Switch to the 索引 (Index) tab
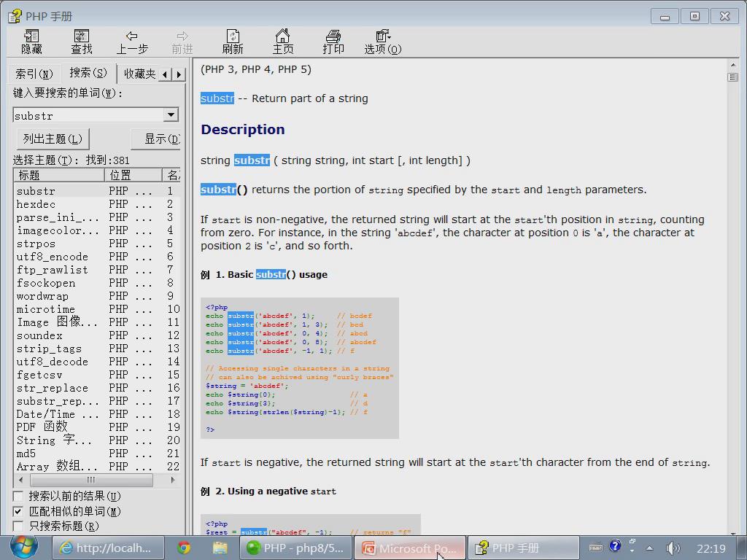This screenshot has height=560, width=747. pos(34,74)
